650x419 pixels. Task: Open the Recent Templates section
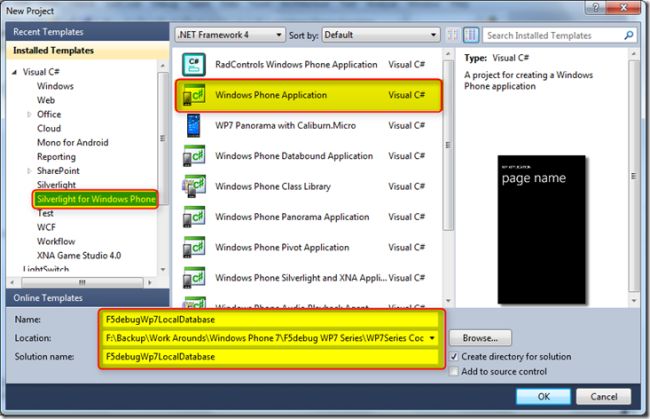coord(87,32)
